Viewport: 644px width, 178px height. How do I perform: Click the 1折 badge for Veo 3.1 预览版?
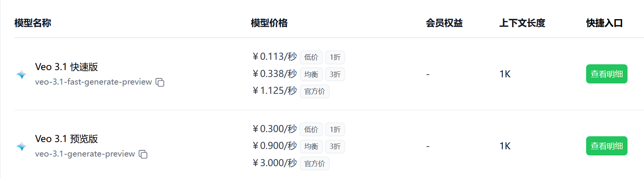tap(335, 130)
